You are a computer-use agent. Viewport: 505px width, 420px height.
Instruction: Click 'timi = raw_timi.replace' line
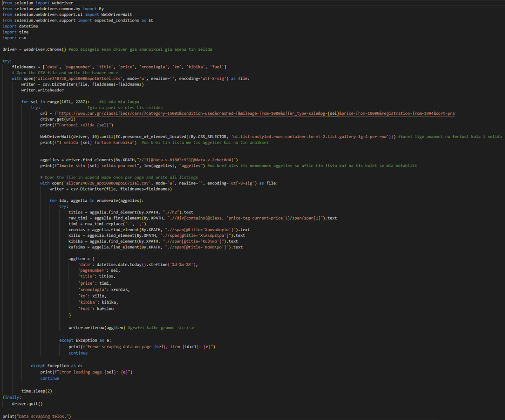(107, 224)
